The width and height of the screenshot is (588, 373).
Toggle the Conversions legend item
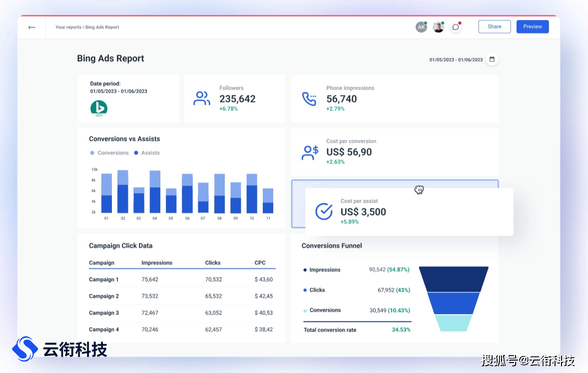click(x=109, y=153)
